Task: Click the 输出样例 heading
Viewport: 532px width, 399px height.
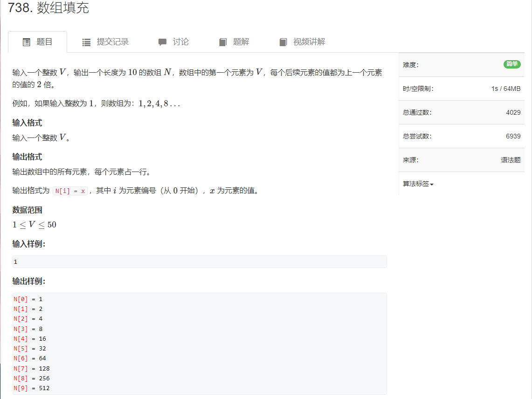Action: pos(29,281)
